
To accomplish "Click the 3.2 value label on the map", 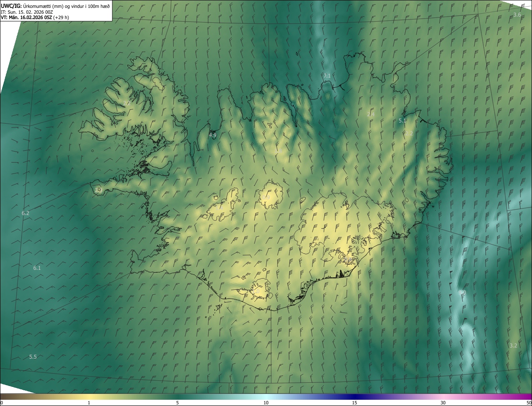I will point(513,345).
